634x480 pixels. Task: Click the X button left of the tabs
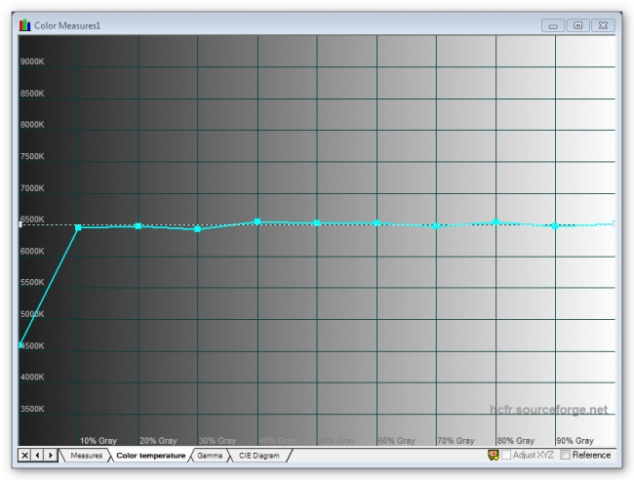[25, 455]
